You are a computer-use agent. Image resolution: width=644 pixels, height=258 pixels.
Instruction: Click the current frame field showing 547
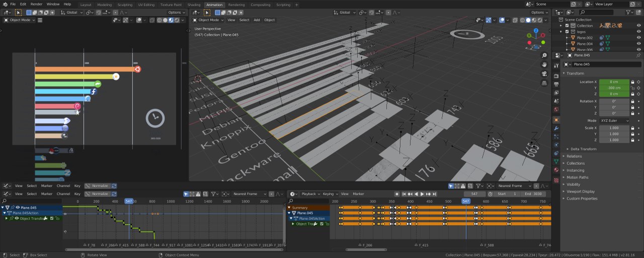coord(475,193)
